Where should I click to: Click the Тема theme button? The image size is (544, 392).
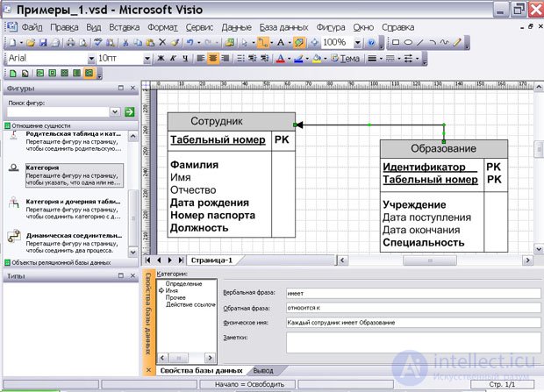(x=345, y=59)
